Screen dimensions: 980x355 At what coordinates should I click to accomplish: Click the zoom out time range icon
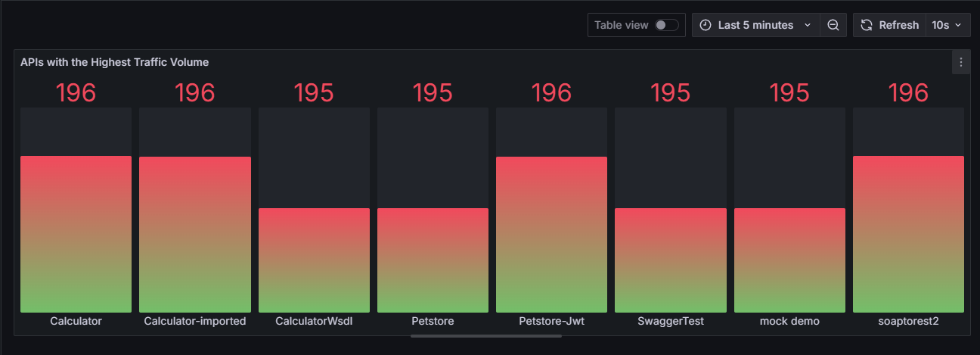point(833,25)
